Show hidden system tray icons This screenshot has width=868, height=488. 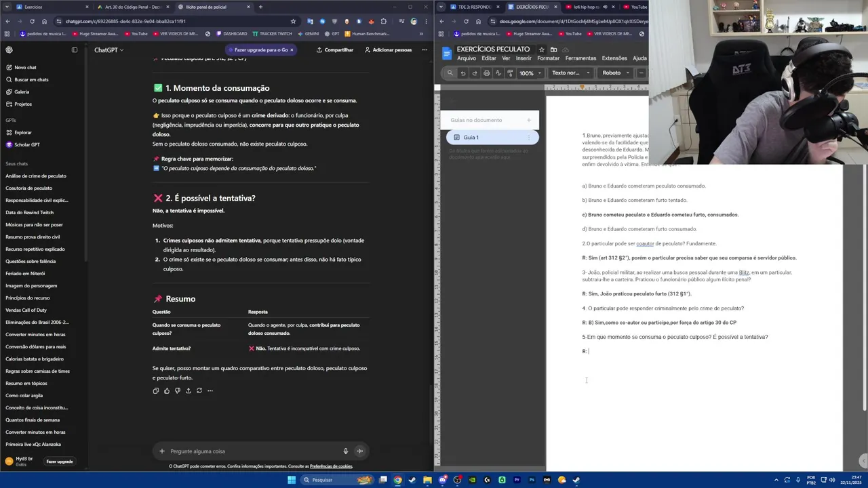(776, 480)
